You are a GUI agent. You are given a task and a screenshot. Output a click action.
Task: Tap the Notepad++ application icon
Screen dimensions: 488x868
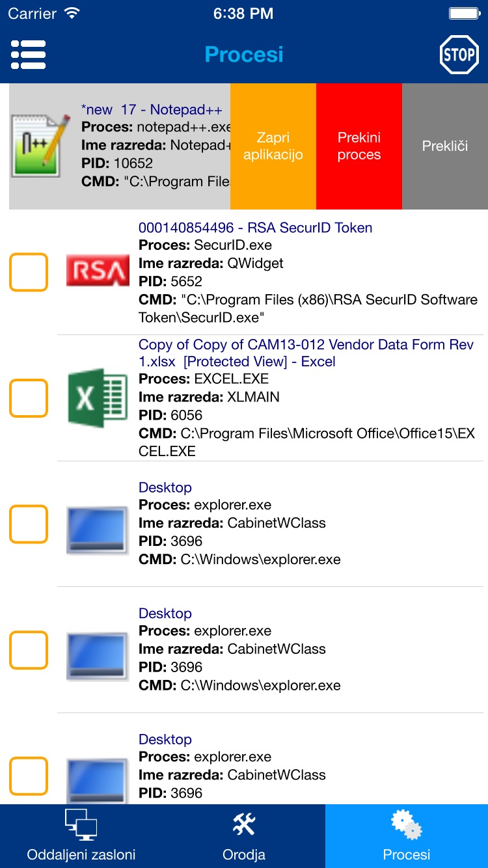pyautogui.click(x=42, y=146)
